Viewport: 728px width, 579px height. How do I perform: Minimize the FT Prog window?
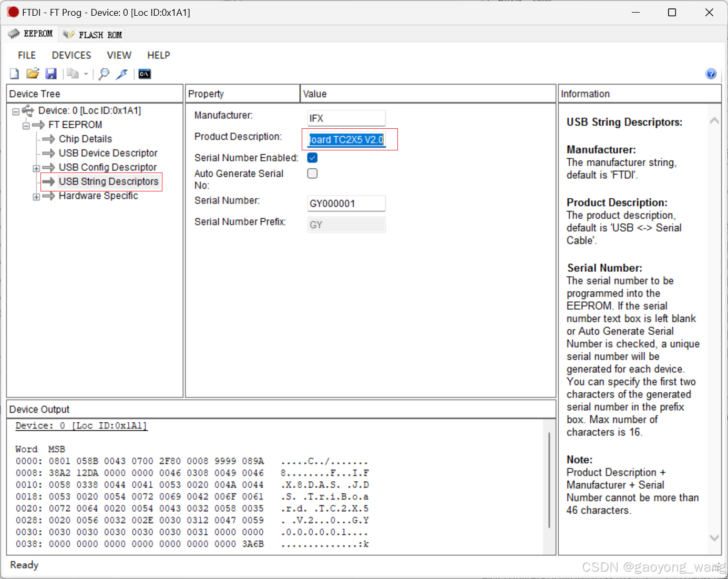click(635, 12)
